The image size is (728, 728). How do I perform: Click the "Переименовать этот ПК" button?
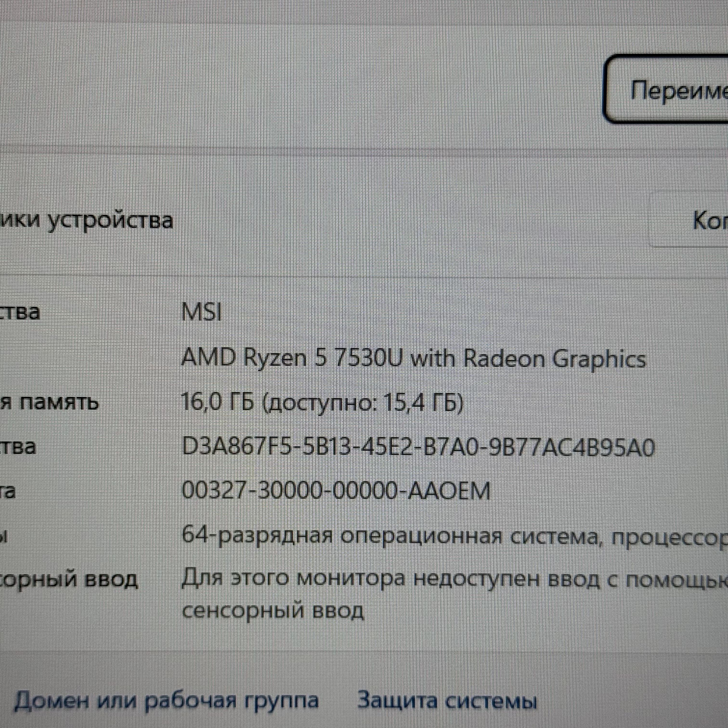pyautogui.click(x=675, y=89)
